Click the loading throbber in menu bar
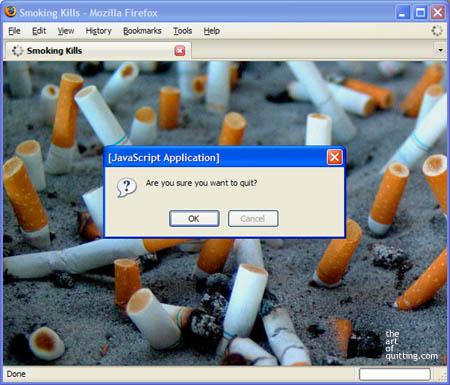This screenshot has height=385, width=450. (437, 31)
